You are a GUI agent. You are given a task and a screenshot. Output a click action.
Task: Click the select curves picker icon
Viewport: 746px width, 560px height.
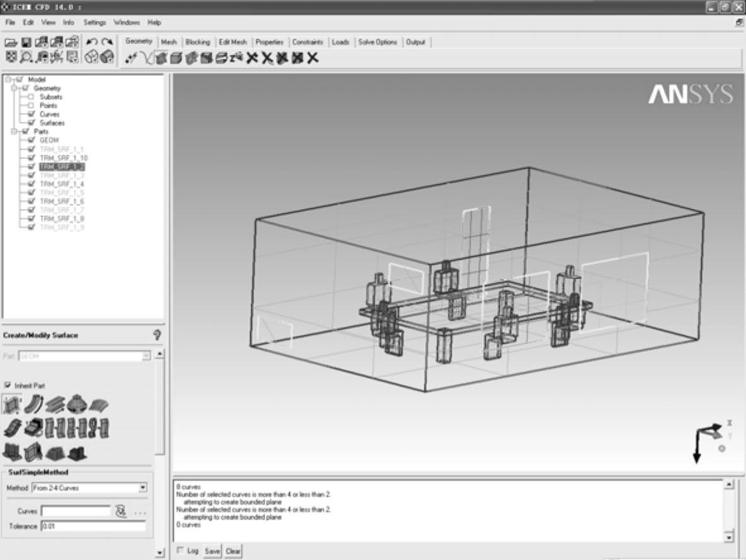121,511
